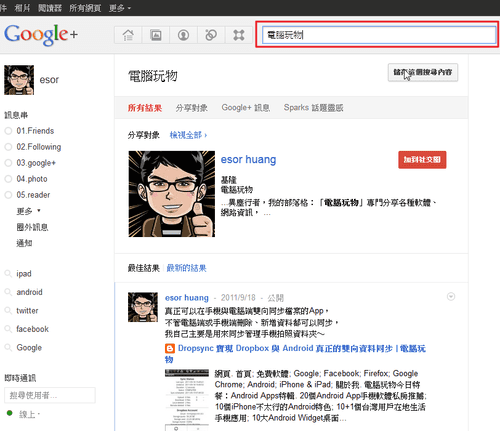The height and width of the screenshot is (431, 500).
Task: Click 公開 visibility label on post
Action: (276, 298)
